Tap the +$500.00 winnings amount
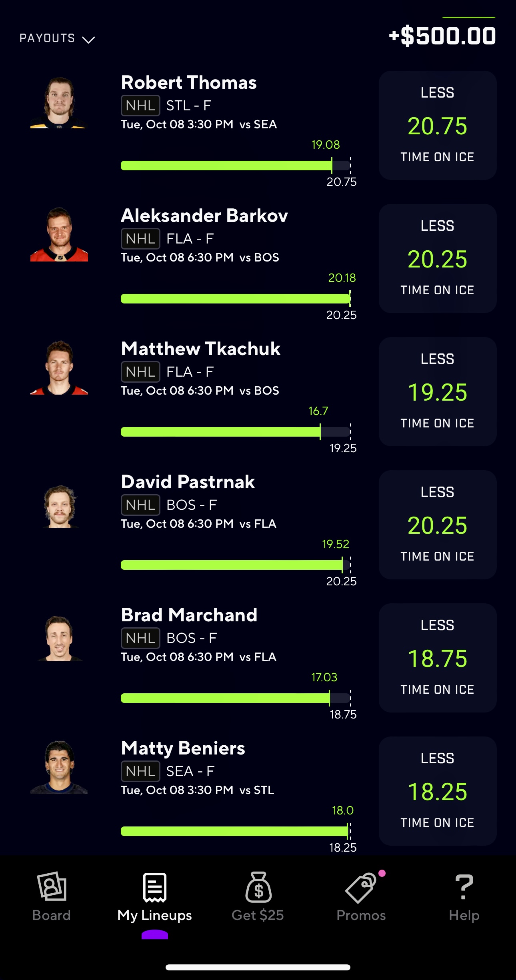The width and height of the screenshot is (516, 980). [442, 36]
